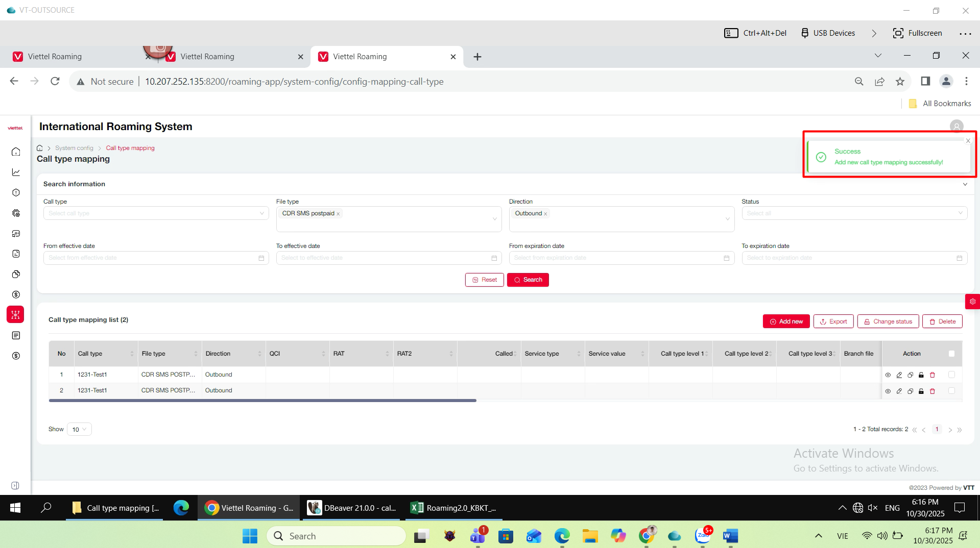
Task: Click the red Search button
Action: [x=528, y=280]
